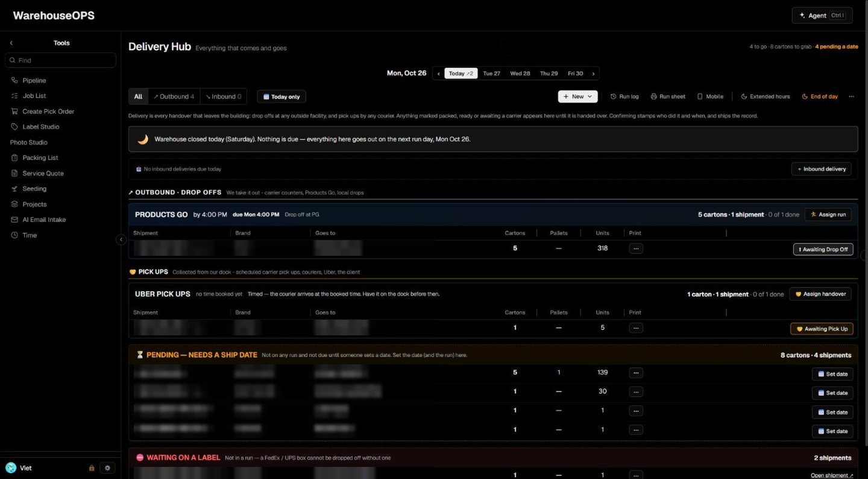868x479 pixels.
Task: Click the Awaiting Pick Up status button
Action: click(822, 329)
